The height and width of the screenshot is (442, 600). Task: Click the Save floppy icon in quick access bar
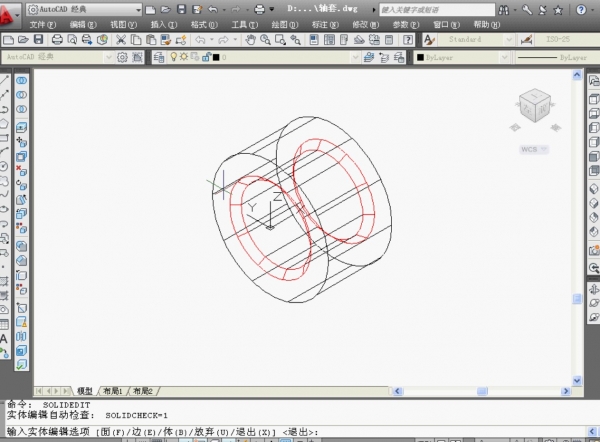[x=181, y=9]
